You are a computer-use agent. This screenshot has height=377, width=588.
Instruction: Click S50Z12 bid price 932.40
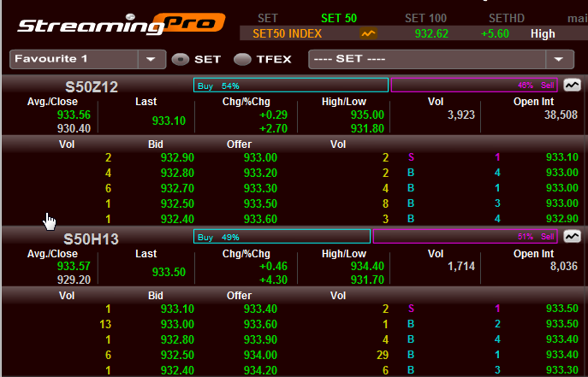pyautogui.click(x=177, y=219)
